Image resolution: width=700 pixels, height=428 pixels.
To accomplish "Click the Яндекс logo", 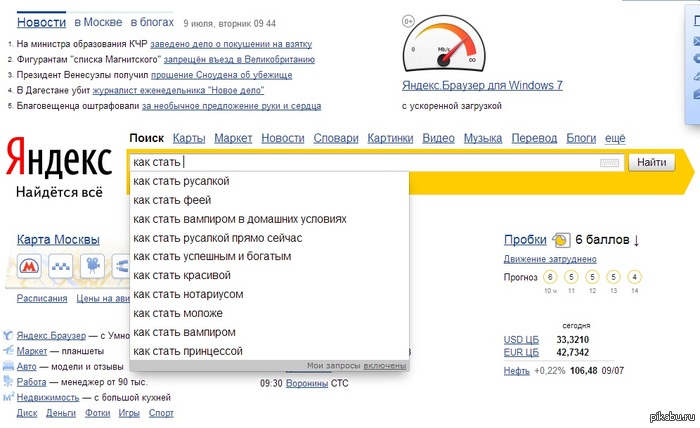I will 58,158.
